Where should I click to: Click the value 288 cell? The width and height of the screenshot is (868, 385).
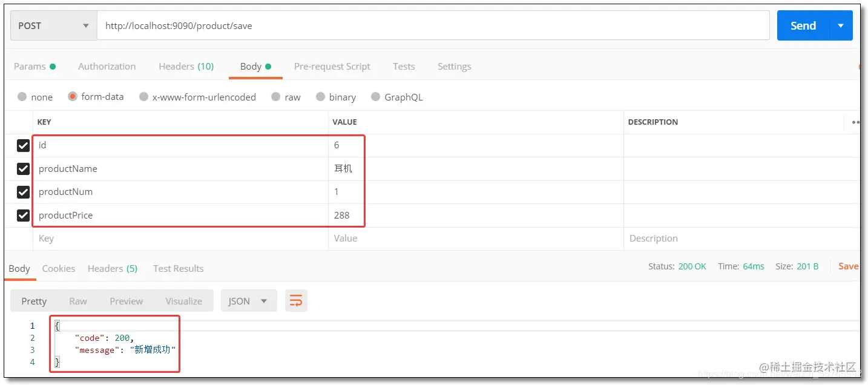(476, 215)
